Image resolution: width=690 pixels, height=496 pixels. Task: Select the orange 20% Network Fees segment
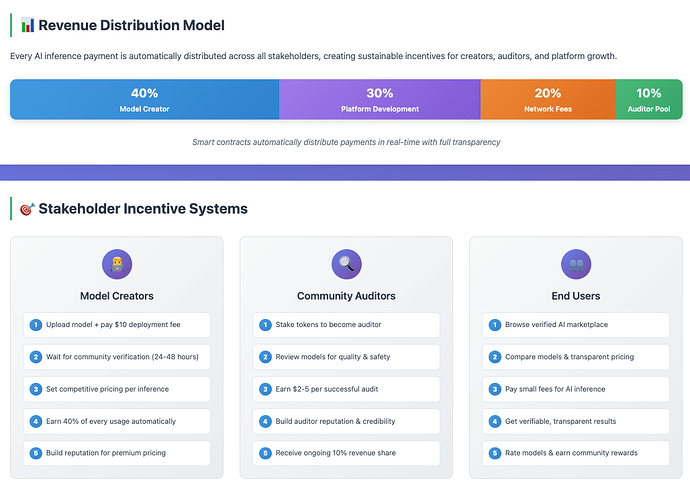(547, 99)
